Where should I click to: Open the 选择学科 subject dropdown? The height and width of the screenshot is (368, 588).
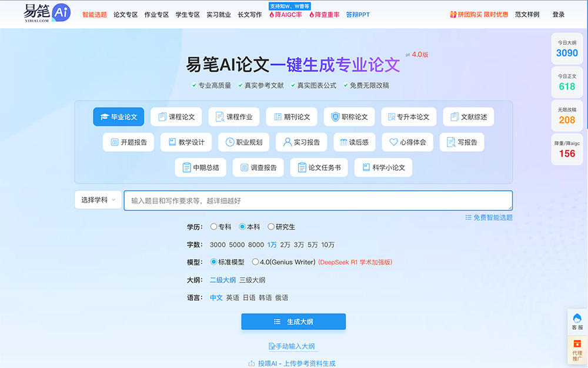point(98,200)
